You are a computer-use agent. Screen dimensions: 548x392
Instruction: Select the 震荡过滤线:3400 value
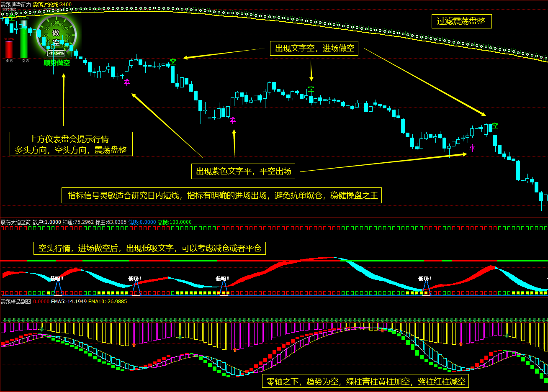point(52,5)
